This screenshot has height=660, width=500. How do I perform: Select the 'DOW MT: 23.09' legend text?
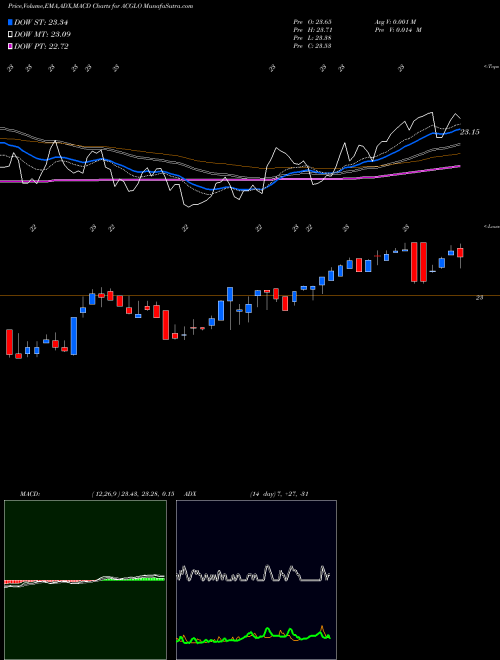tap(42, 35)
